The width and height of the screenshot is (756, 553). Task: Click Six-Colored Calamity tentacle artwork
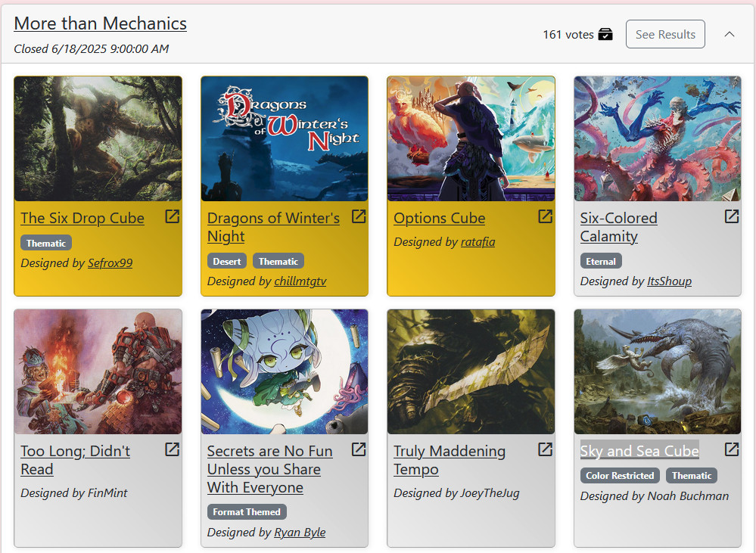click(658, 139)
